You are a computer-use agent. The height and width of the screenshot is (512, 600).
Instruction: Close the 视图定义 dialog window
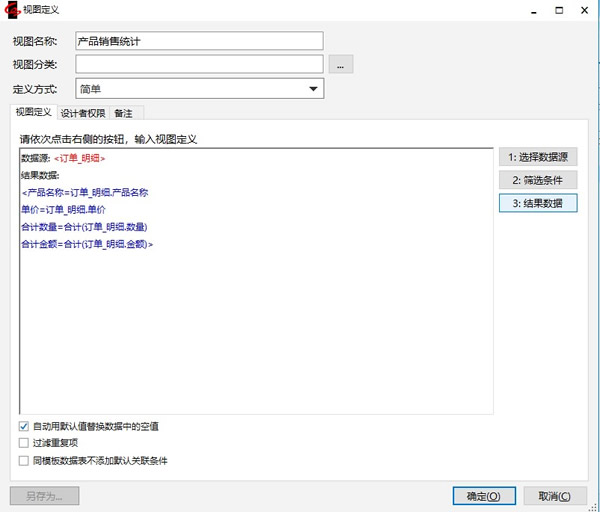point(583,10)
